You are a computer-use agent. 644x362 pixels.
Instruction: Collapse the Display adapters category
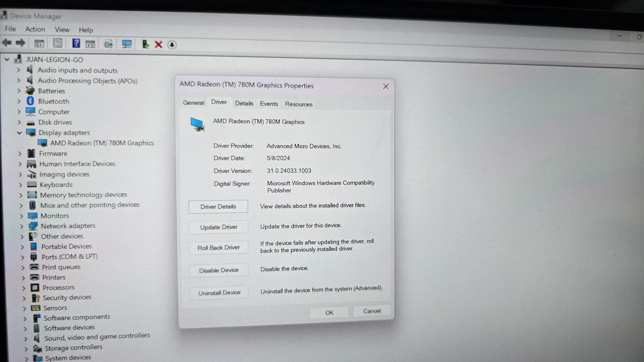pyautogui.click(x=19, y=133)
